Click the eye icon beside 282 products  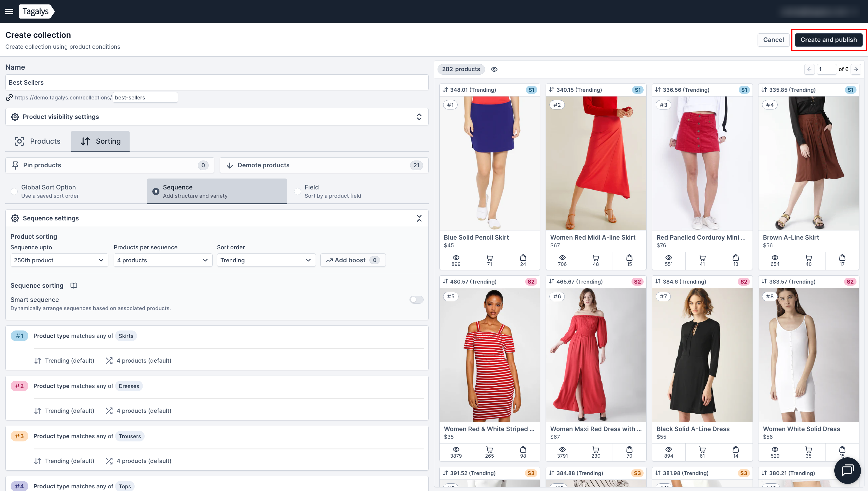click(494, 69)
